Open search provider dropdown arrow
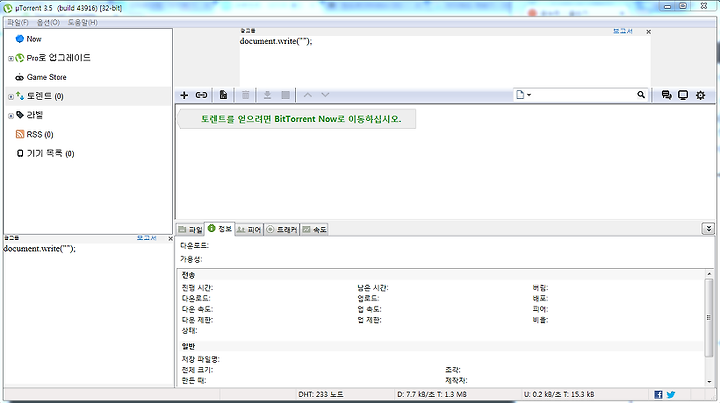The image size is (720, 403). click(x=529, y=95)
